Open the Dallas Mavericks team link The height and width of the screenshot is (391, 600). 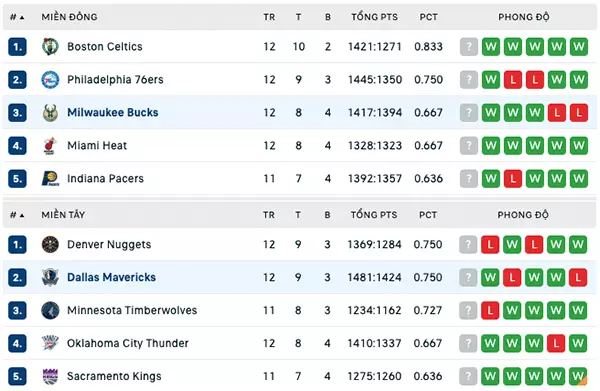pos(111,277)
